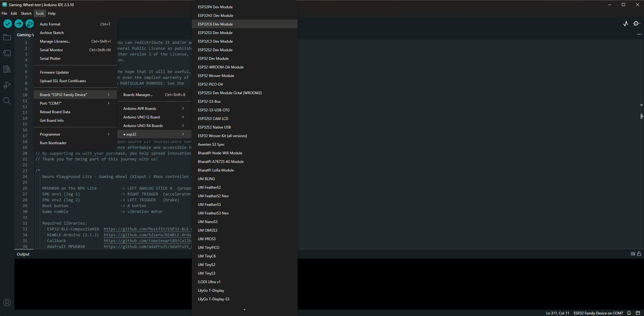Click the Output panel label
Image resolution: width=644 pixels, height=316 pixels.
point(23,254)
